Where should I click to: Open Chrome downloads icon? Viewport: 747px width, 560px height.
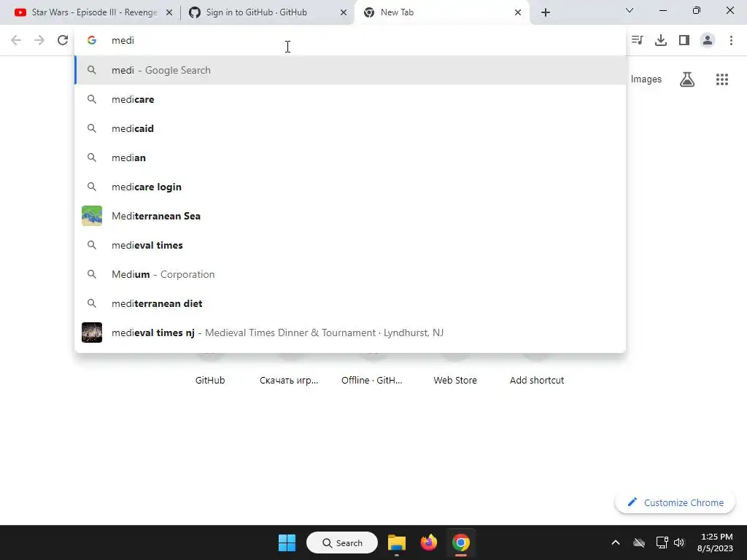[x=661, y=41]
